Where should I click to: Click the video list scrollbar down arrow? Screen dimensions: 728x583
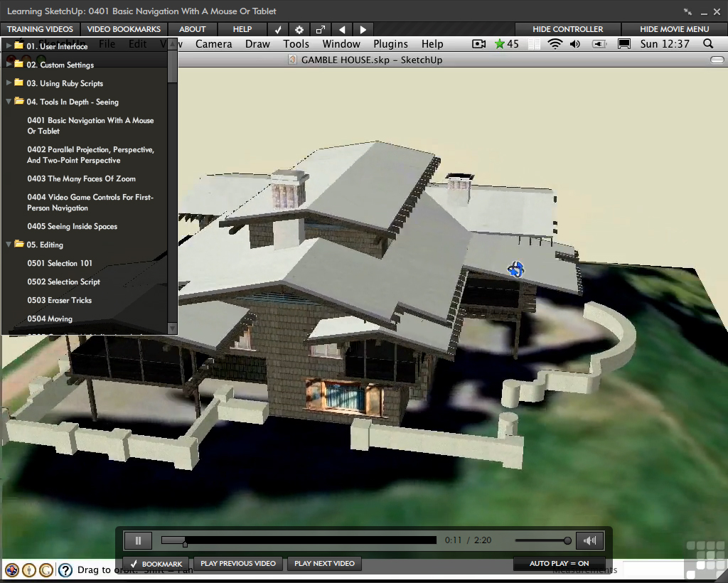click(172, 328)
